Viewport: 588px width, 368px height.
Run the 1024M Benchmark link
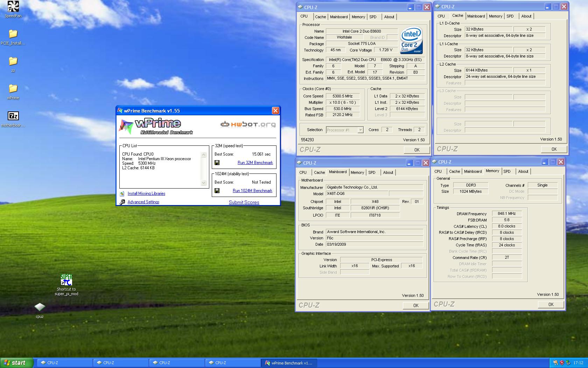pyautogui.click(x=252, y=191)
